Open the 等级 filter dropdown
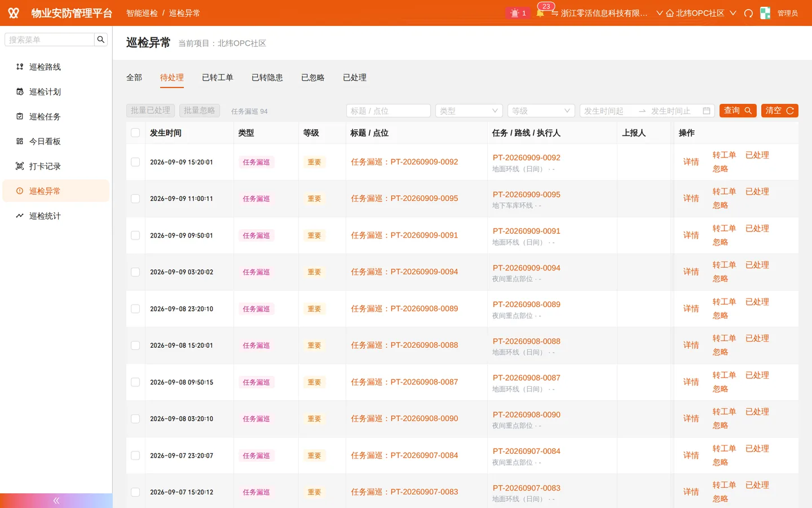This screenshot has height=508, width=812. (x=541, y=111)
